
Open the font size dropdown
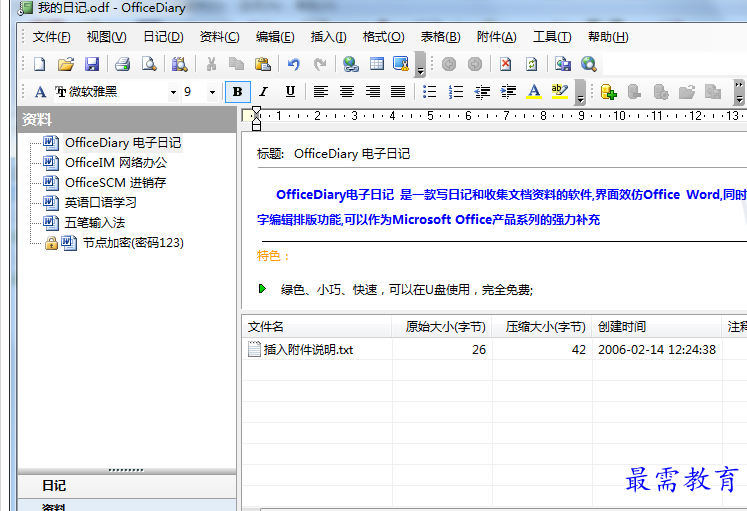coord(212,92)
